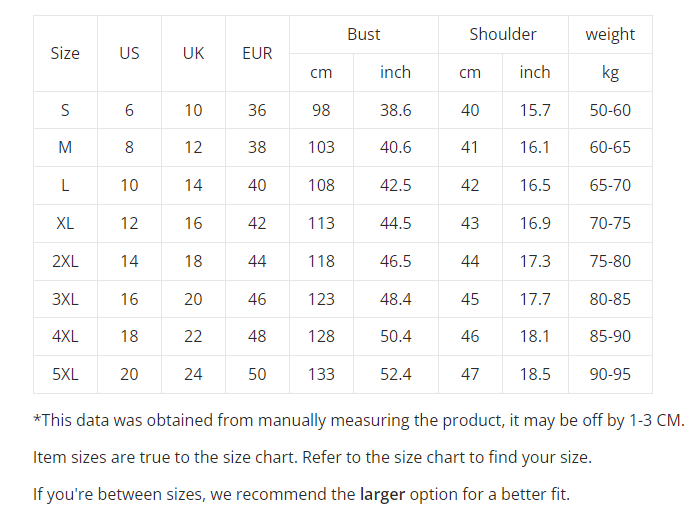Select bust inch value 52.4
The width and height of the screenshot is (700, 520).
pyautogui.click(x=396, y=374)
